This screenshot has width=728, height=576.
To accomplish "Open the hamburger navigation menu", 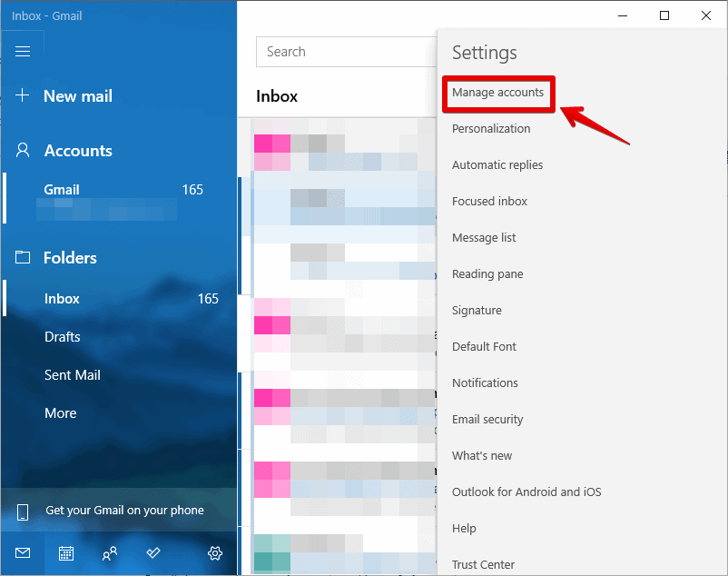I will click(23, 51).
